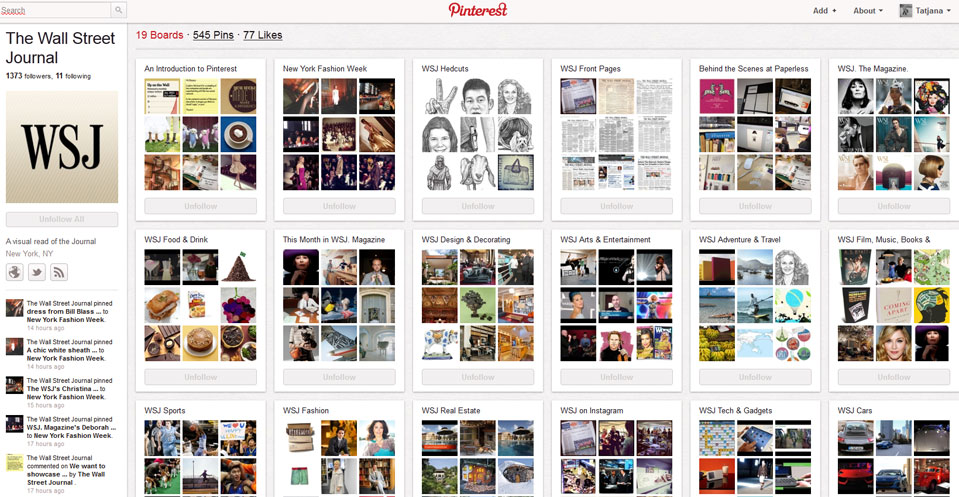959x497 pixels.
Task: Unfollow the WSJ. The Magazine board
Action: point(894,206)
